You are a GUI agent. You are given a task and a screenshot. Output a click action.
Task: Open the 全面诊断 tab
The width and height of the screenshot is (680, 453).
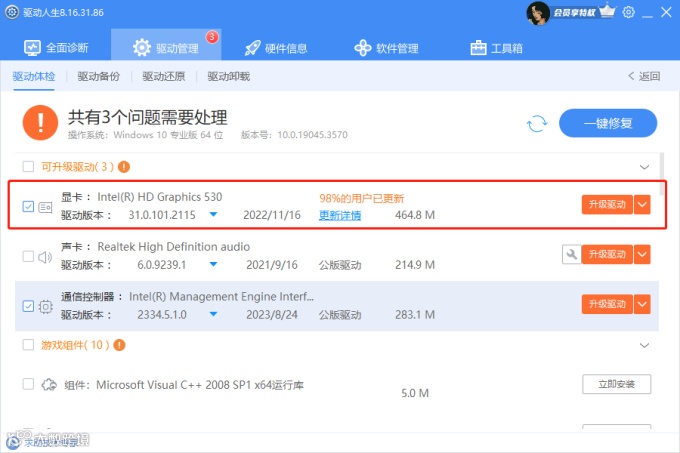pyautogui.click(x=56, y=48)
